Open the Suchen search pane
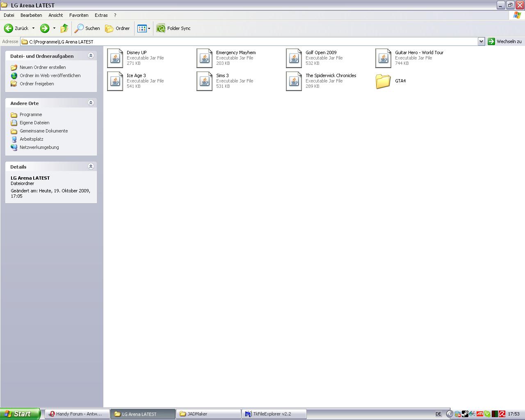The height and width of the screenshot is (420, 525). [87, 28]
